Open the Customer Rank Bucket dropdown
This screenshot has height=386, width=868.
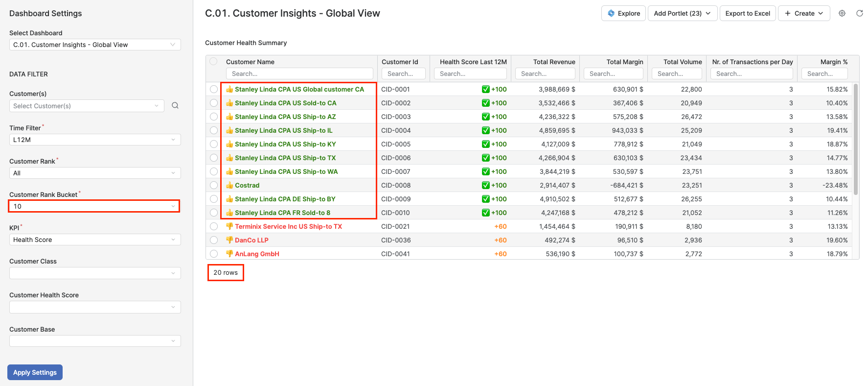94,206
